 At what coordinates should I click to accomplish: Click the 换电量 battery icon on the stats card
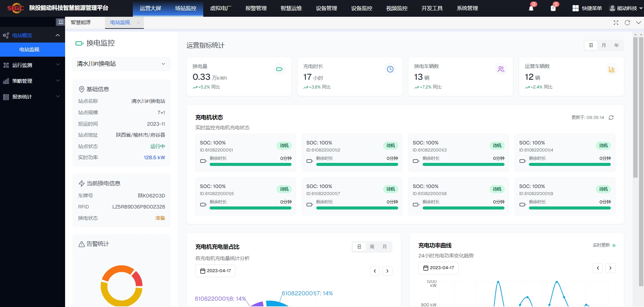[x=279, y=69]
